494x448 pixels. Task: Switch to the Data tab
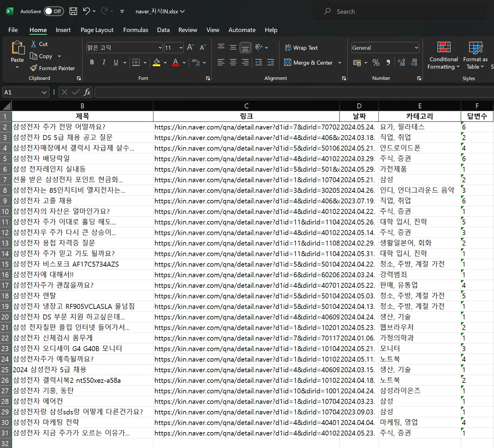[163, 30]
